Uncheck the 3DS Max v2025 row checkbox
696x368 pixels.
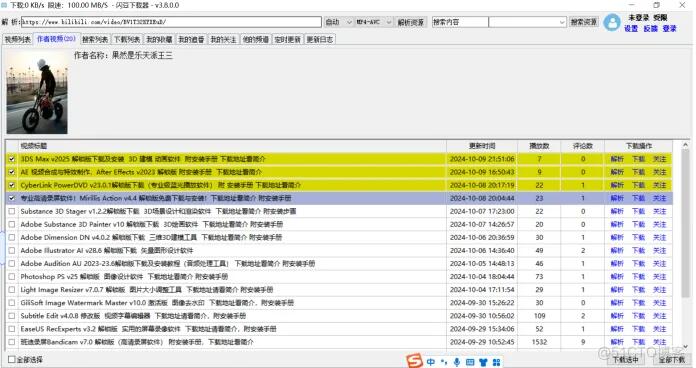pyautogui.click(x=12, y=159)
